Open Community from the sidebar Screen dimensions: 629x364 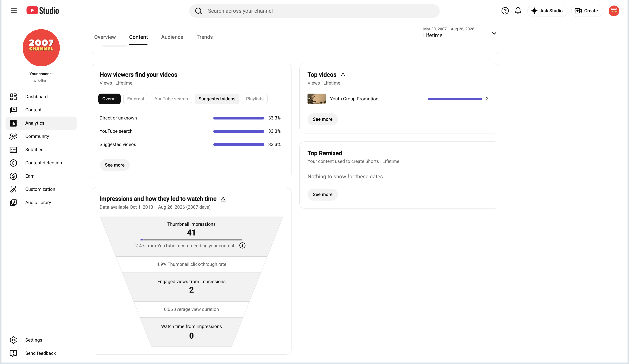click(x=41, y=136)
